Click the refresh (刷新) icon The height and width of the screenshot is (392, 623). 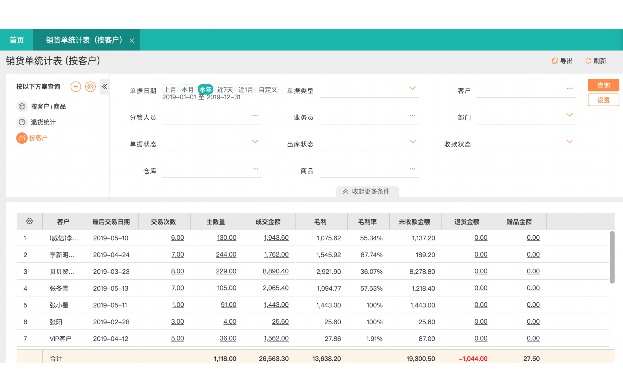click(x=588, y=61)
